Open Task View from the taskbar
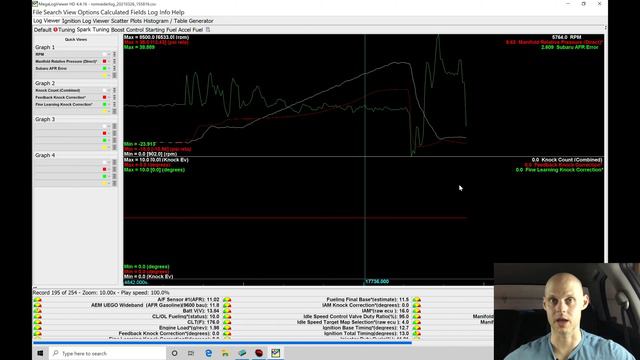This screenshot has height=360, width=640. point(191,353)
